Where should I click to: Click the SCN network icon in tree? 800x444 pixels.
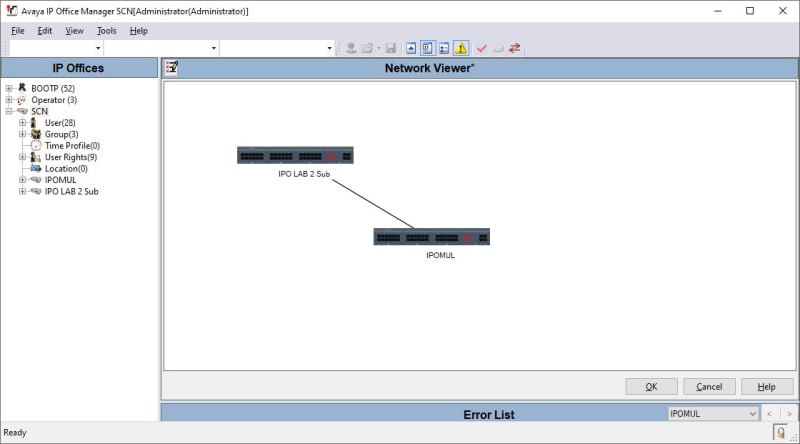coord(22,111)
